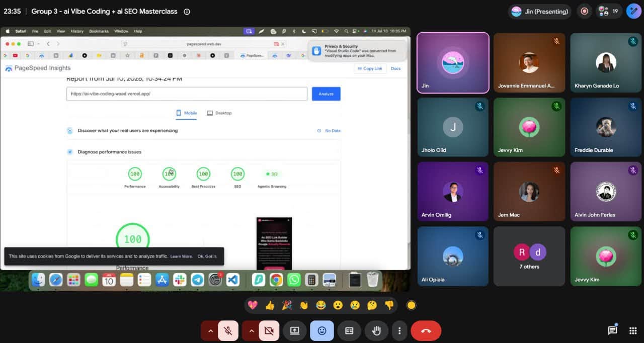Send the surprised face reaction

tap(338, 305)
